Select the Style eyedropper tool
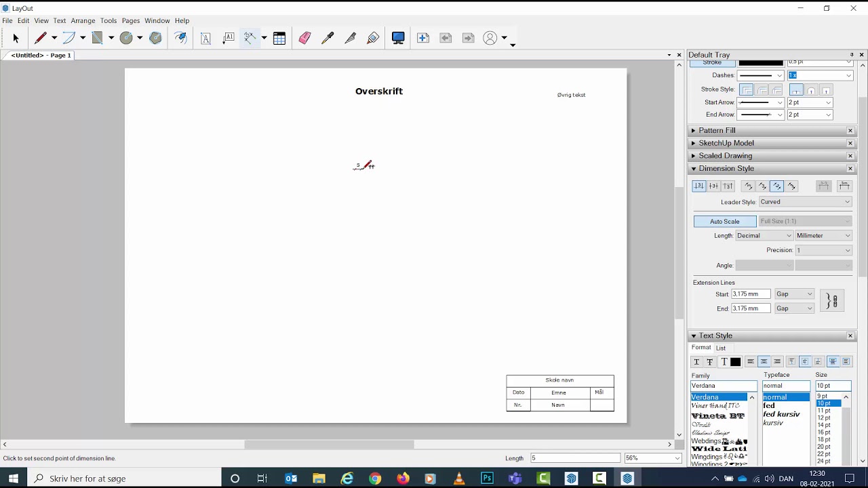Screen dimensions: 868x488 [328, 39]
